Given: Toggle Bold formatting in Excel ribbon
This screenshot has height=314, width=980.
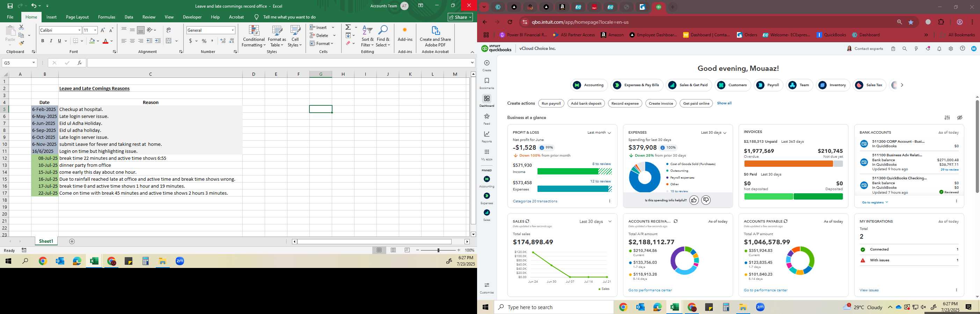Looking at the screenshot, I should click(43, 41).
